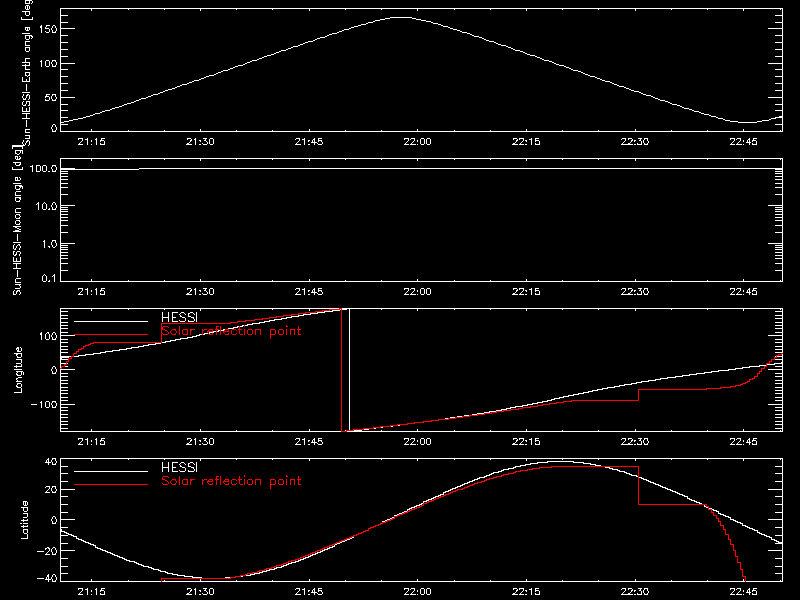The width and height of the screenshot is (800, 600).
Task: Click the 50 tick on the Earth angle plot
Action: pyautogui.click(x=51, y=97)
